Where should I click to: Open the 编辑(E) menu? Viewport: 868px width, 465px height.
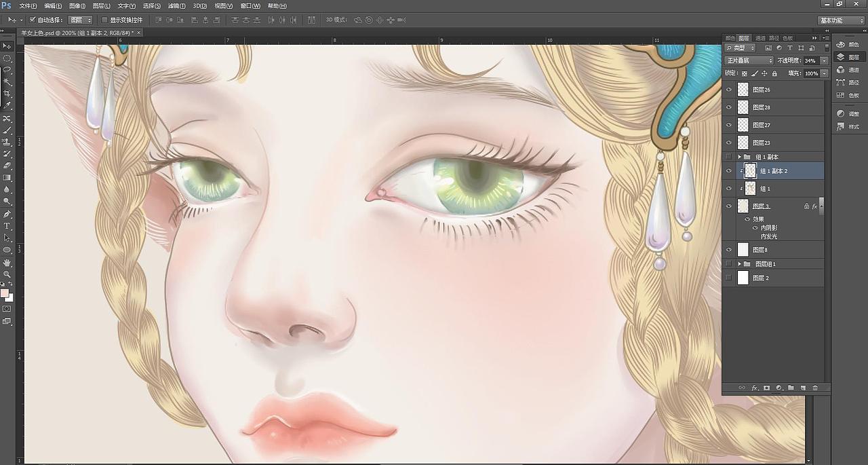53,5
